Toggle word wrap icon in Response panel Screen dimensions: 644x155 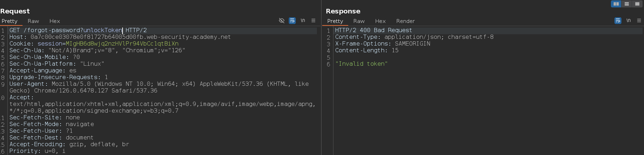coord(618,21)
